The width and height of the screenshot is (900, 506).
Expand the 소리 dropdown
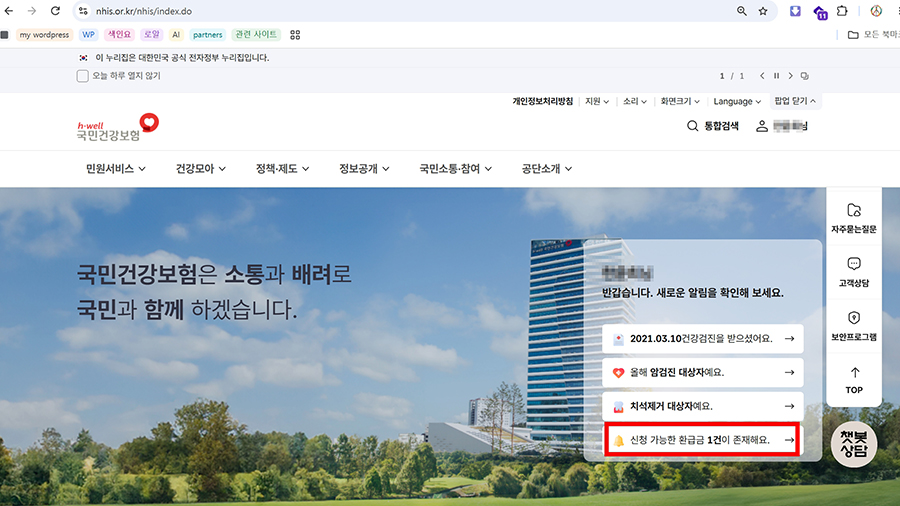635,102
